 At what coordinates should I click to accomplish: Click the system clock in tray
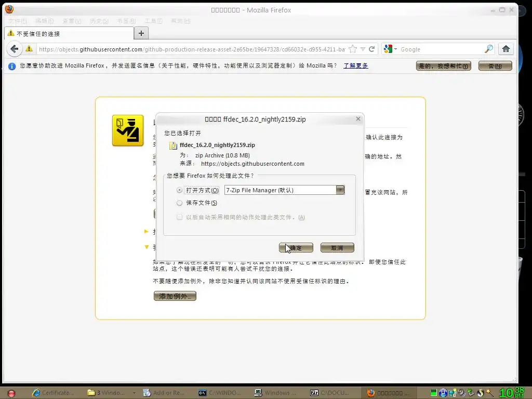(512, 393)
